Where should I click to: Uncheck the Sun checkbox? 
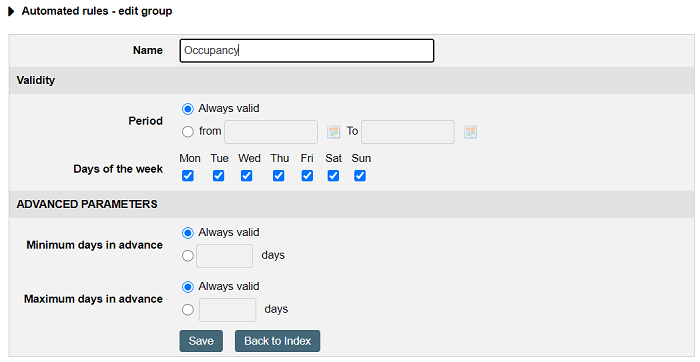tap(360, 176)
